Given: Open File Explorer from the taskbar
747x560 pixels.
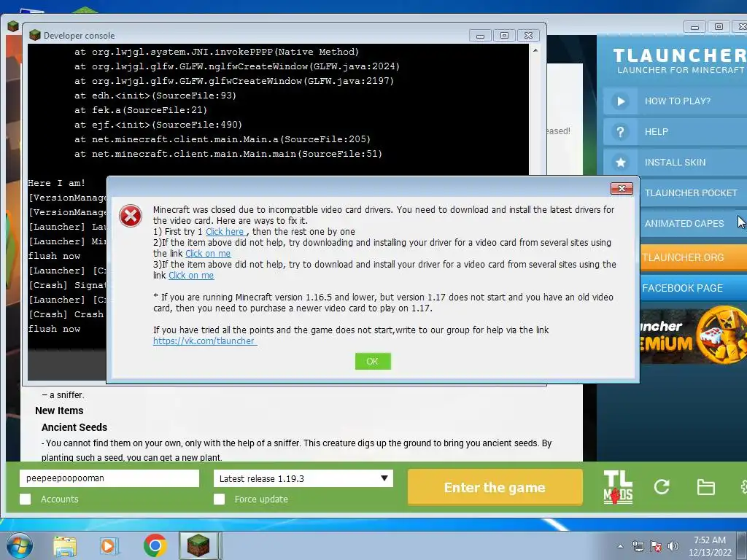Looking at the screenshot, I should click(65, 545).
